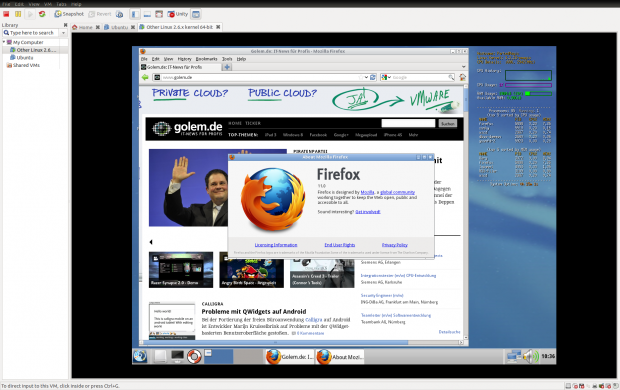Close the Library panel
Image resolution: width=620 pixels, height=390 pixels.
pyautogui.click(x=66, y=25)
